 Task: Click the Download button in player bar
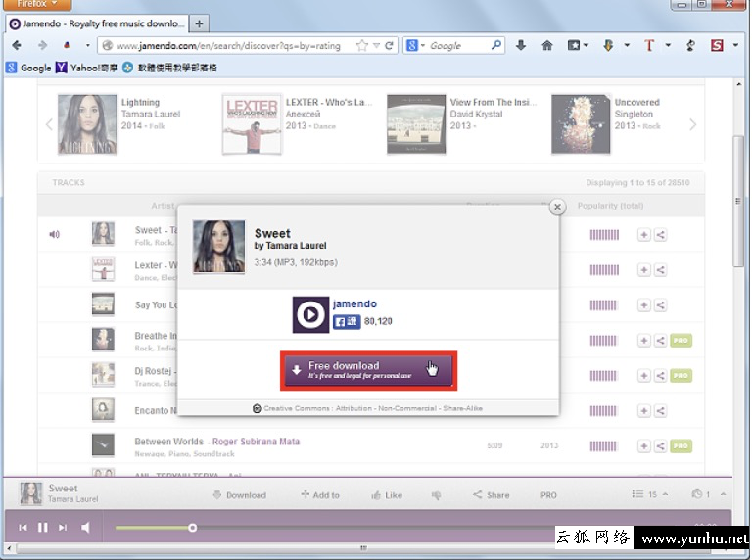(239, 495)
